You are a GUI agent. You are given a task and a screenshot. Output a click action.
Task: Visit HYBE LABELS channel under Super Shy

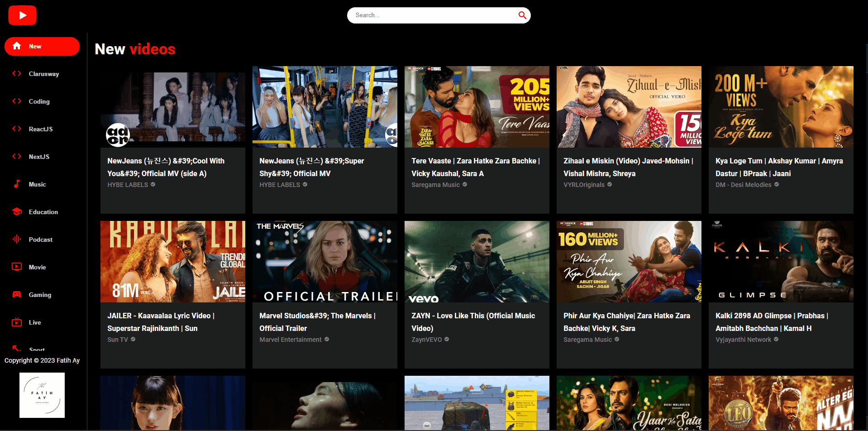tap(280, 185)
